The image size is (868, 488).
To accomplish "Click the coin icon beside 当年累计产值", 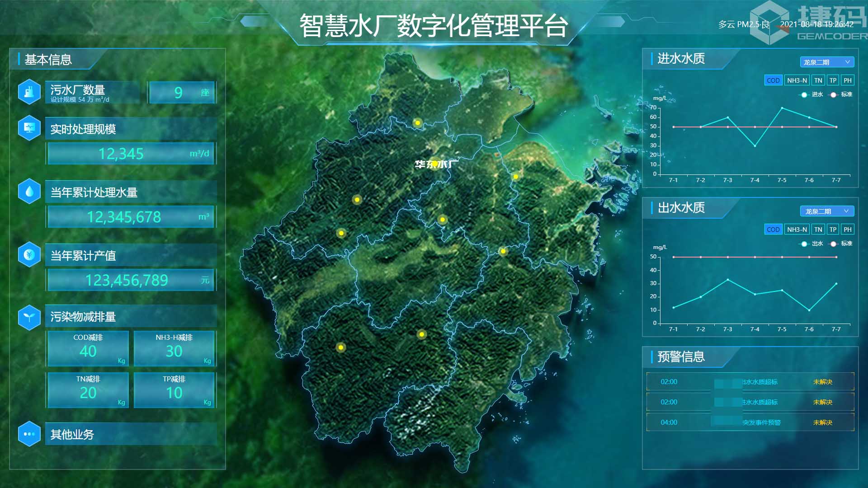I will pos(29,254).
